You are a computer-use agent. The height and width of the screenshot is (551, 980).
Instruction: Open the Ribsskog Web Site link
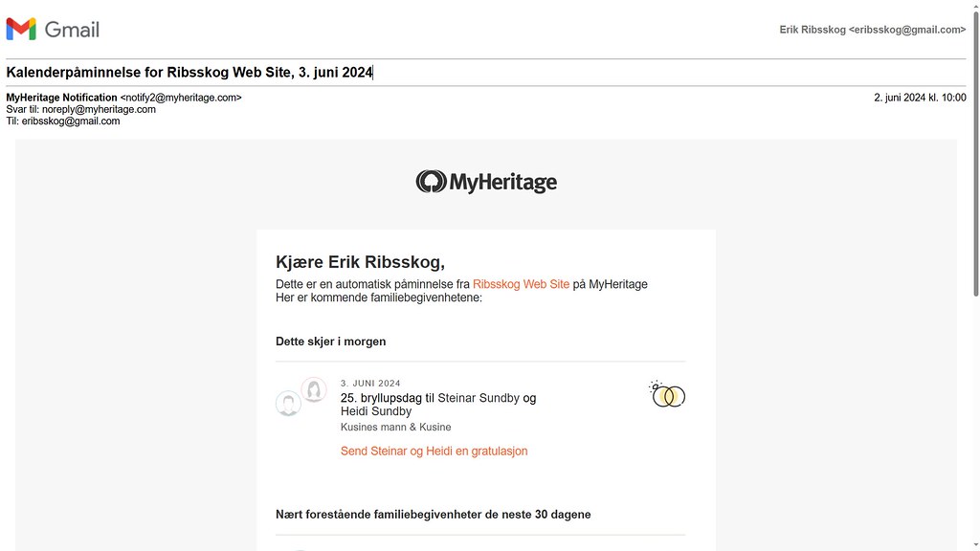pos(521,284)
